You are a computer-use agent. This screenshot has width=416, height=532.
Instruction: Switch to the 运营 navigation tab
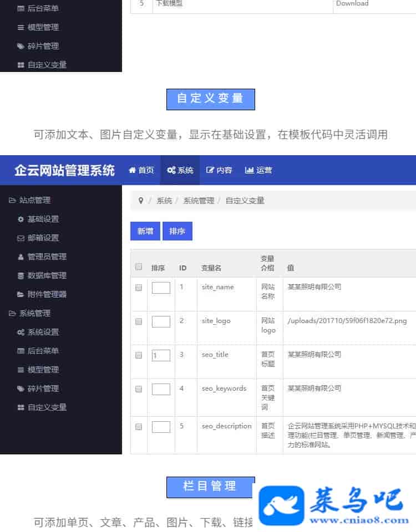tap(258, 170)
